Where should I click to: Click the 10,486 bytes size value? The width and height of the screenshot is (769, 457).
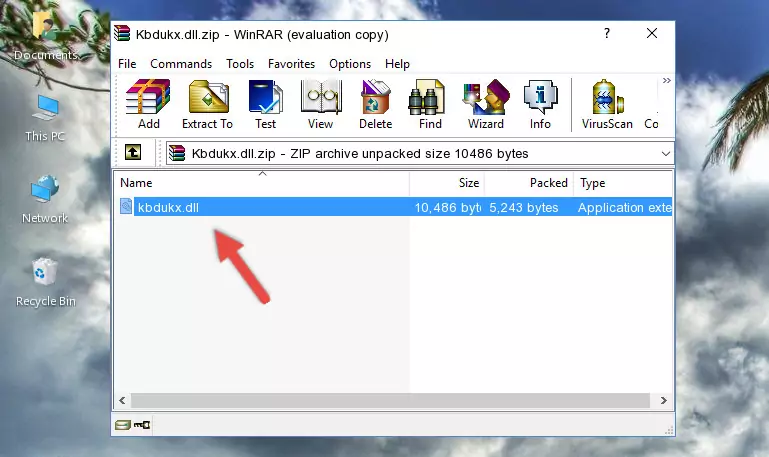[447, 207]
